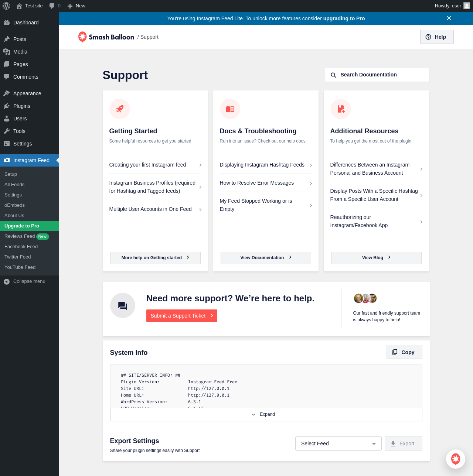Open the oEmbeds submenu
Viewport: 473px width, 476px height.
(30, 205)
